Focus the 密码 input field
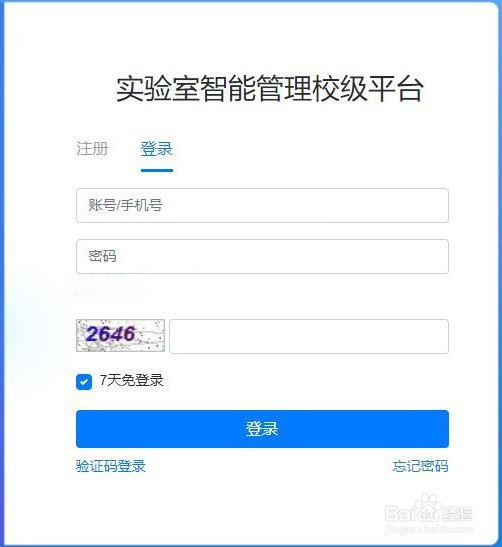The image size is (502, 547). (x=262, y=256)
